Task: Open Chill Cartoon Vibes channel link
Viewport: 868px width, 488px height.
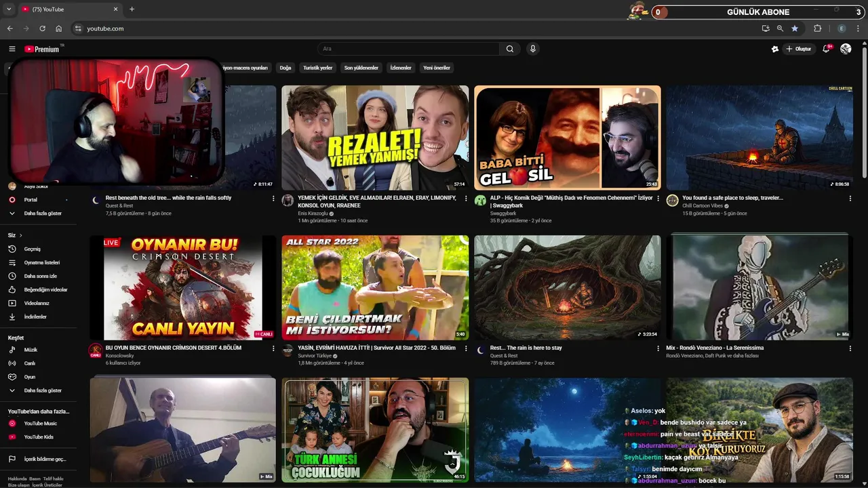Action: click(703, 205)
